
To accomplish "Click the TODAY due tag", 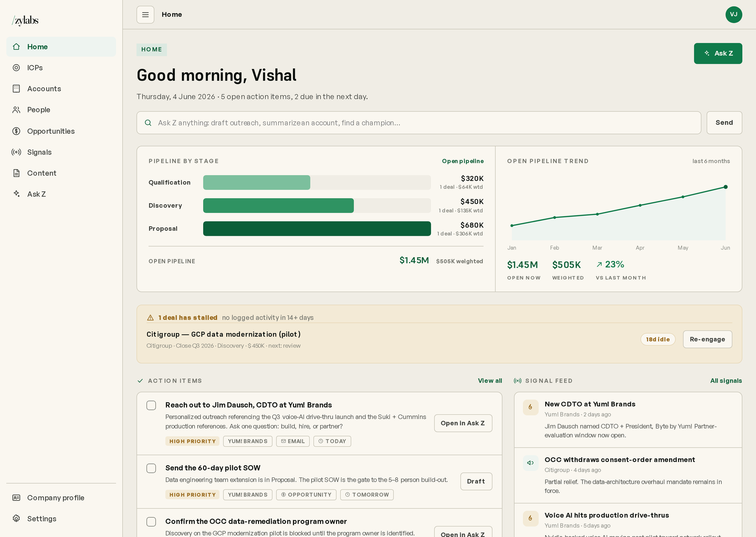I will click(332, 441).
